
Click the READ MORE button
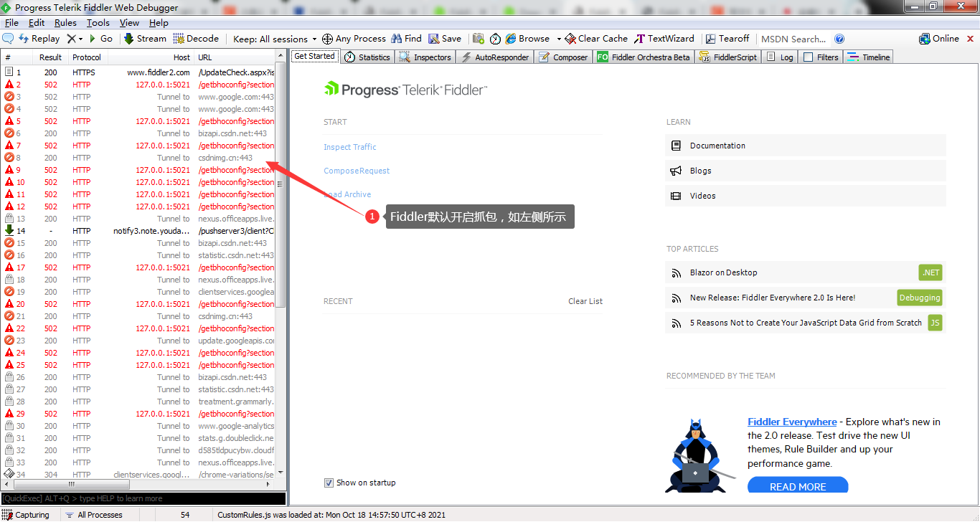798,485
